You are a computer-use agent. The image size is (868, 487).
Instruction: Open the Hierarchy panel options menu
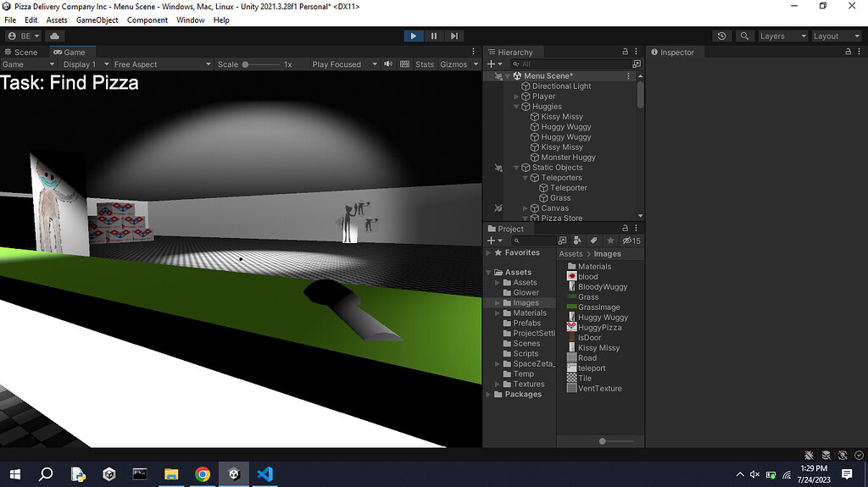(636, 52)
